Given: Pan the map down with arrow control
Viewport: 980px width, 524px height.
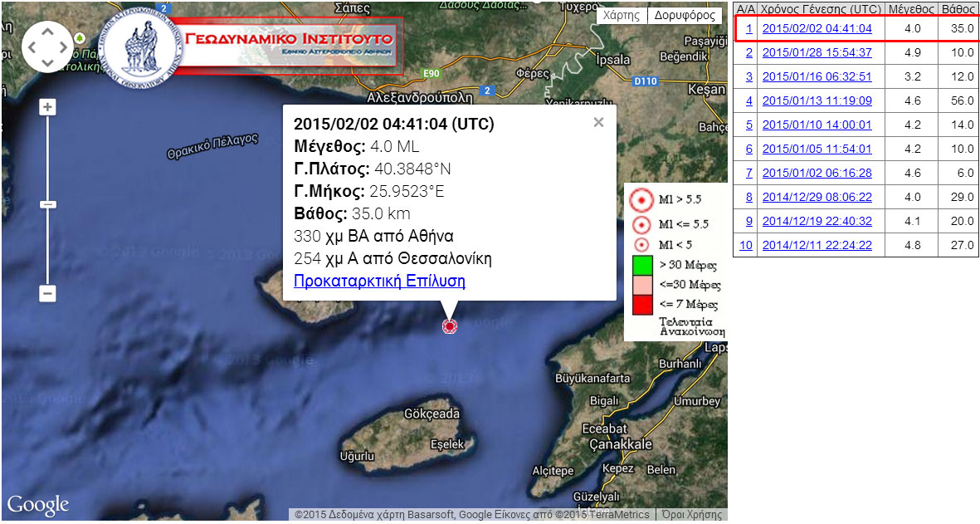Looking at the screenshot, I should point(47,63).
